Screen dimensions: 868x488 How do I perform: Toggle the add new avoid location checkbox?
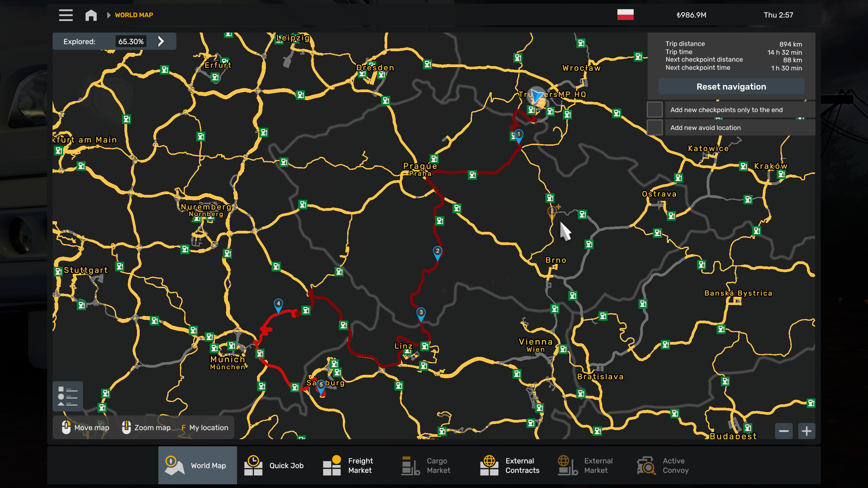click(x=655, y=128)
